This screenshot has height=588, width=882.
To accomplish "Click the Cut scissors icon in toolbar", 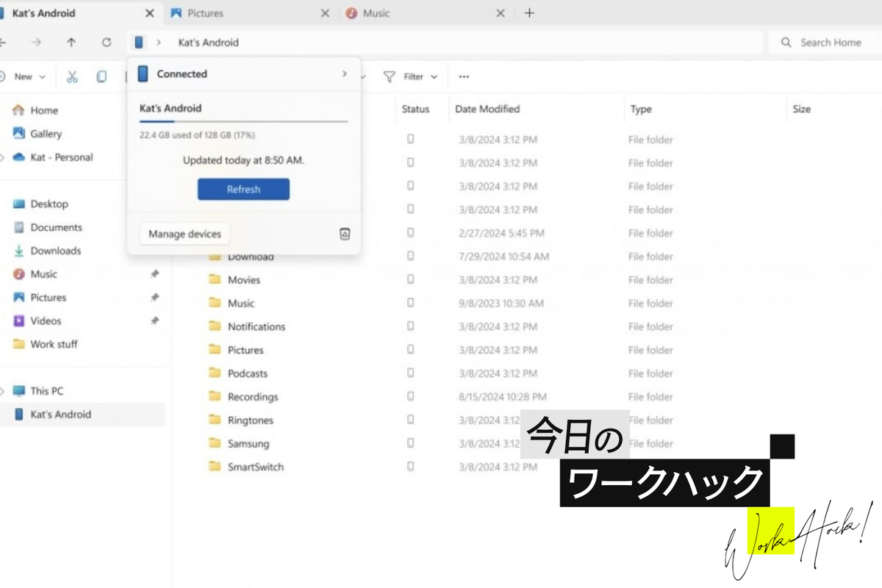I will (72, 76).
